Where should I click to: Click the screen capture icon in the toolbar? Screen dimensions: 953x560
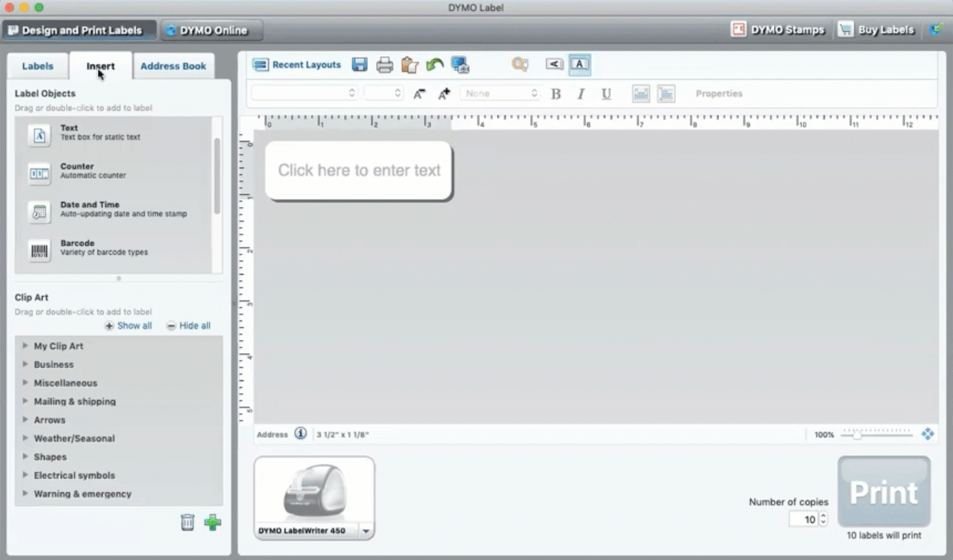coord(460,65)
